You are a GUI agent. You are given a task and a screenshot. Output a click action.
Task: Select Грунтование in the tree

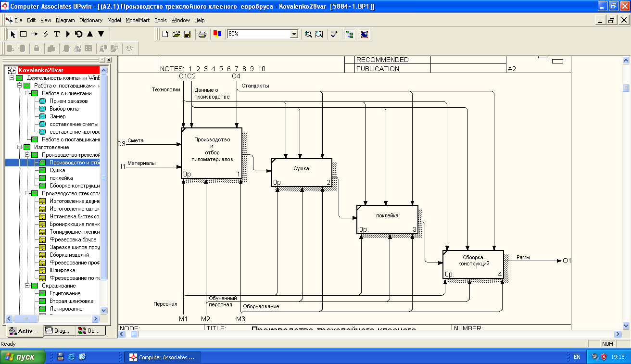click(x=65, y=293)
